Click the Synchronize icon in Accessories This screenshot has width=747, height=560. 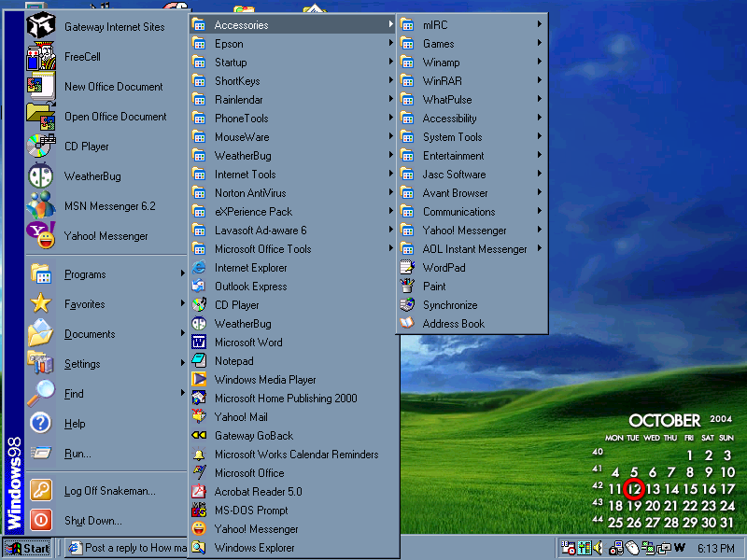click(x=407, y=305)
